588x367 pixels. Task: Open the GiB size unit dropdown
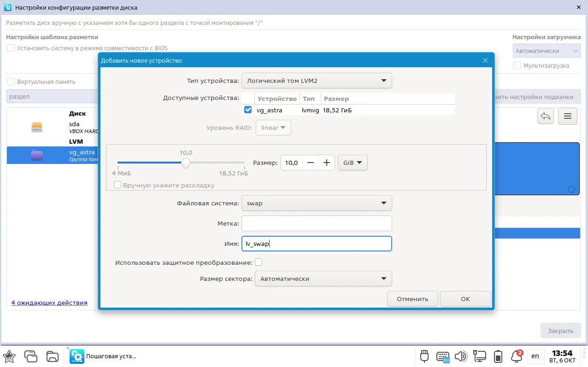[353, 163]
